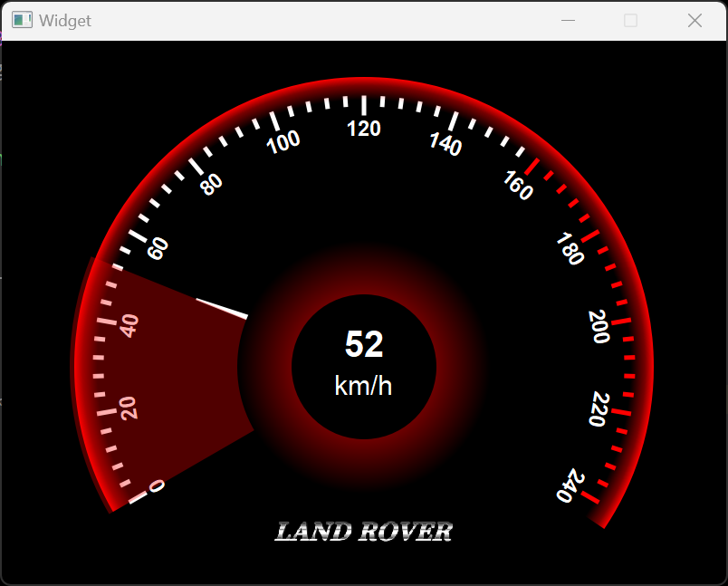Click the 220 scale label
Image resolution: width=728 pixels, height=586 pixels.
pyautogui.click(x=599, y=409)
